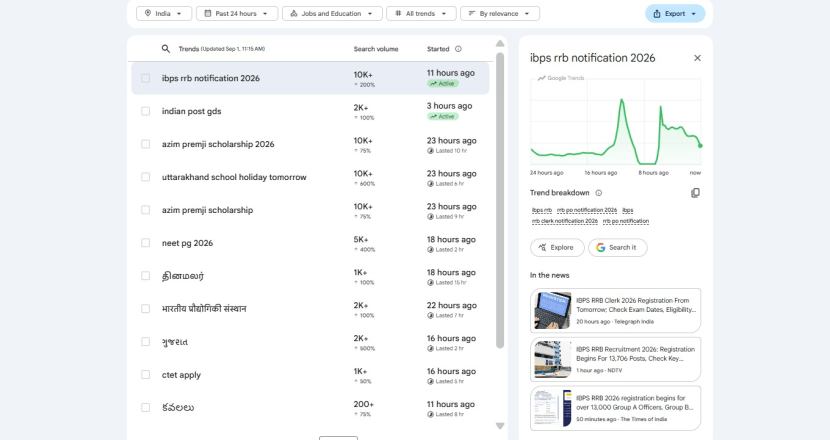830x440 pixels.
Task: Click the scroll up arrow of trends list
Action: pyautogui.click(x=500, y=43)
